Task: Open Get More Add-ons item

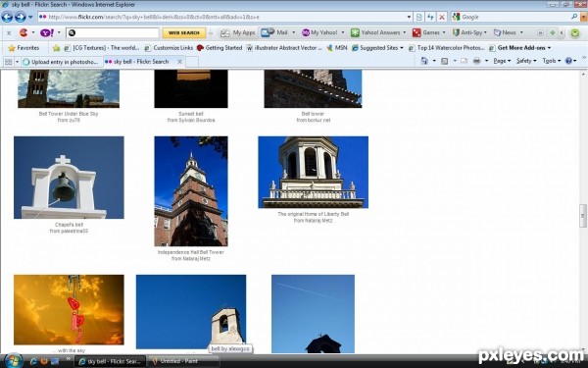Action: click(519, 48)
